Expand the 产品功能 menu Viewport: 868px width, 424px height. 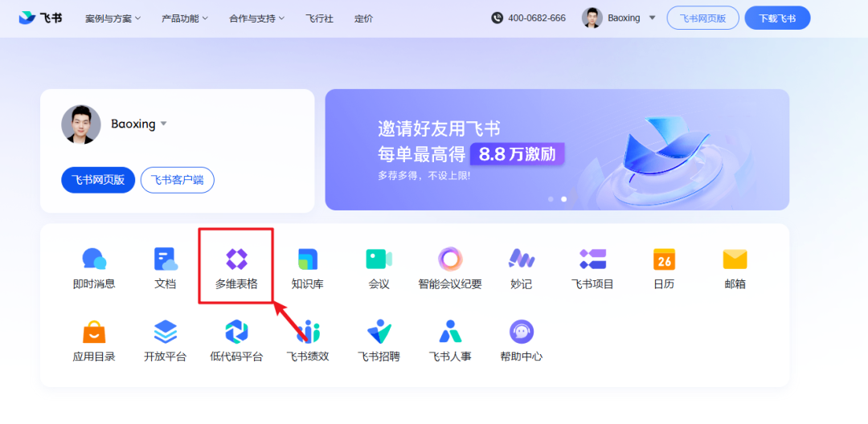(185, 18)
